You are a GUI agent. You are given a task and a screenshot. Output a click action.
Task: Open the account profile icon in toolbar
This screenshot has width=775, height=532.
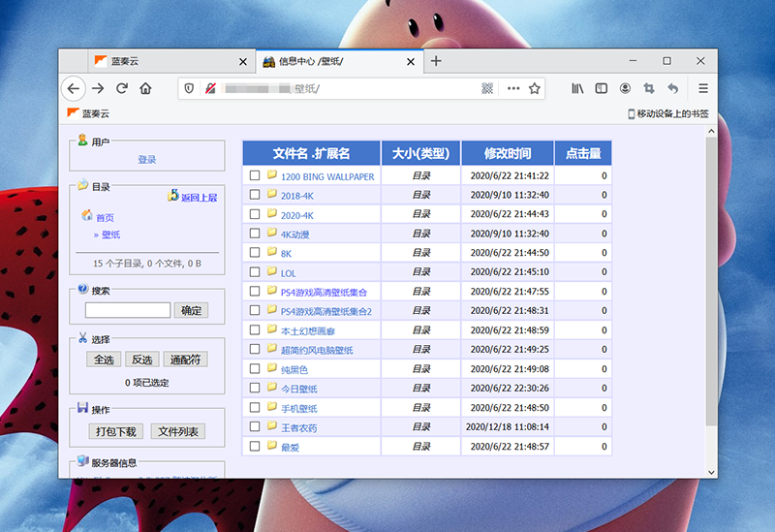pos(626,88)
